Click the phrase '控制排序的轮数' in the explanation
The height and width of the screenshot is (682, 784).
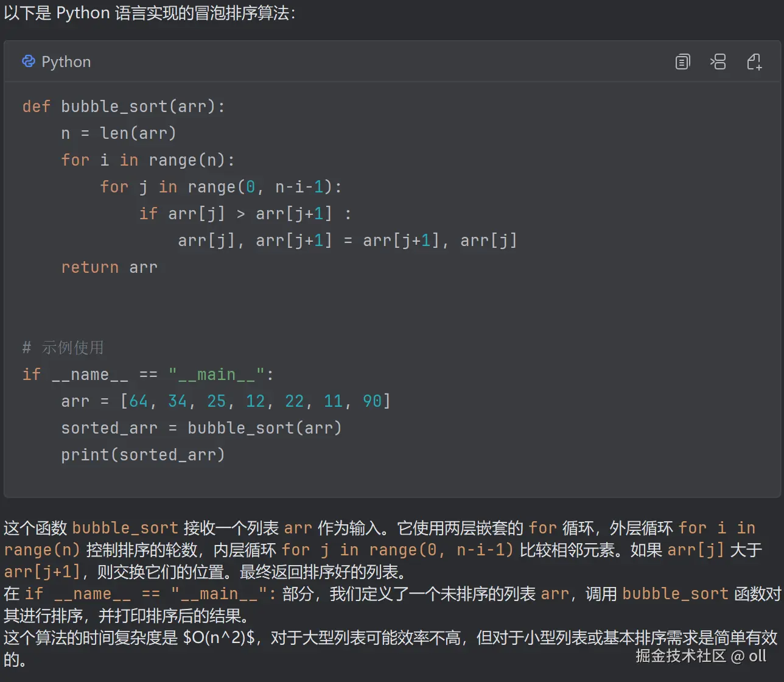(141, 550)
